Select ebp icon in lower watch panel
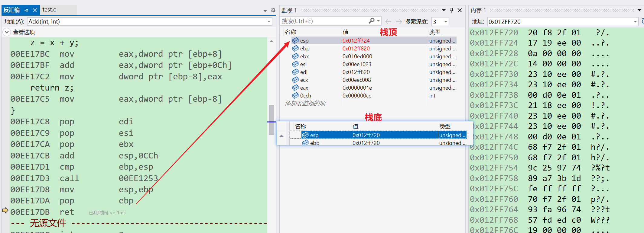This screenshot has width=644, height=233. (305, 143)
